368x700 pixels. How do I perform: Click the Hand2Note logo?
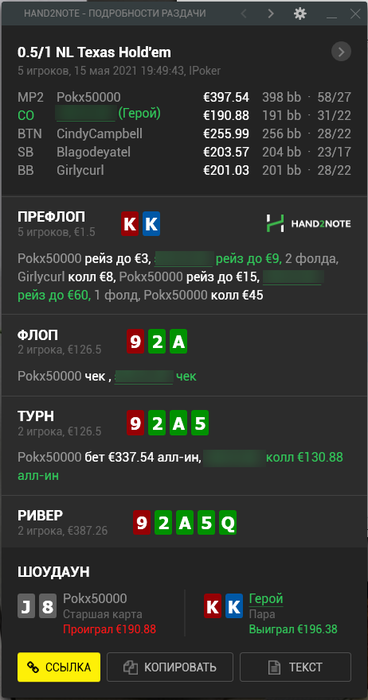point(308,223)
